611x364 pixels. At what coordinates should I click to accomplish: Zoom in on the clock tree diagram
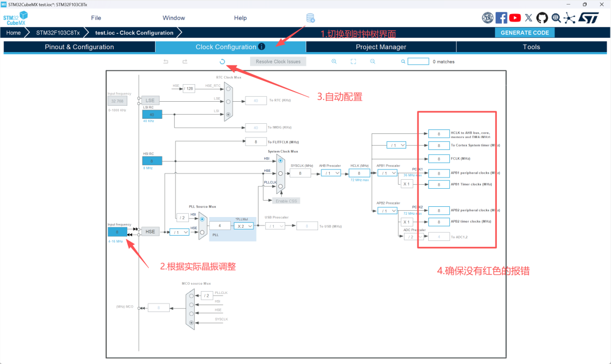coord(334,62)
